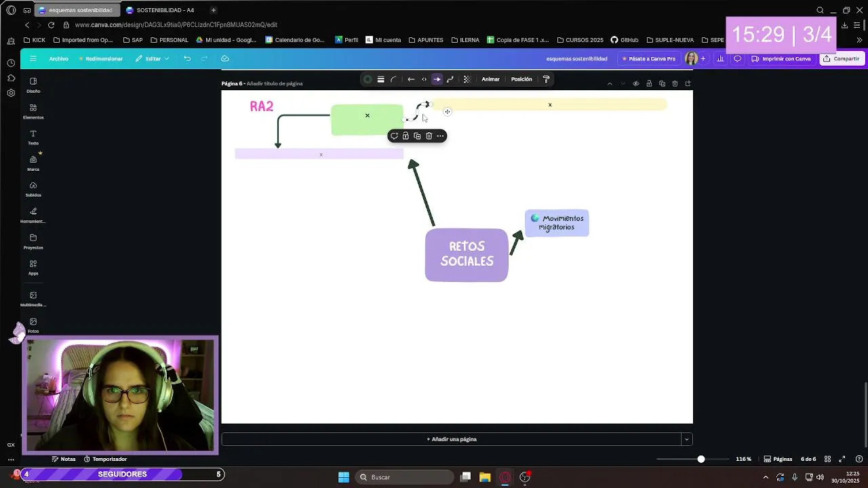
Task: Open the Redimensionar menu
Action: pos(100,59)
